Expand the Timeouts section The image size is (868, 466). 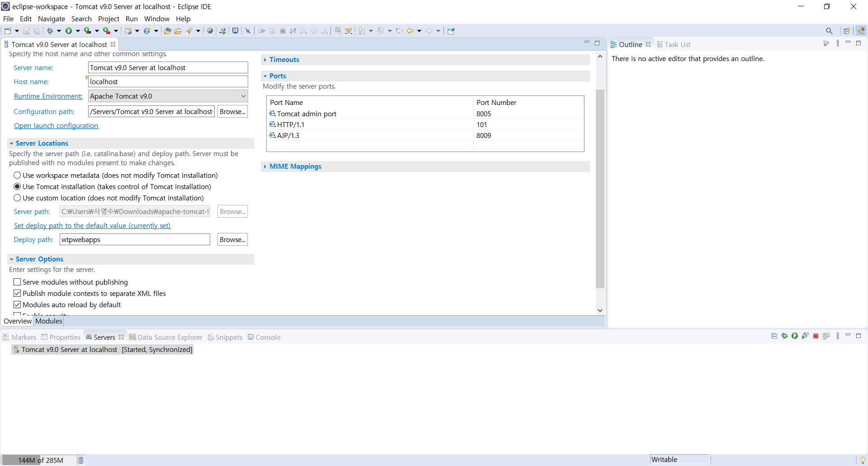[x=265, y=60]
